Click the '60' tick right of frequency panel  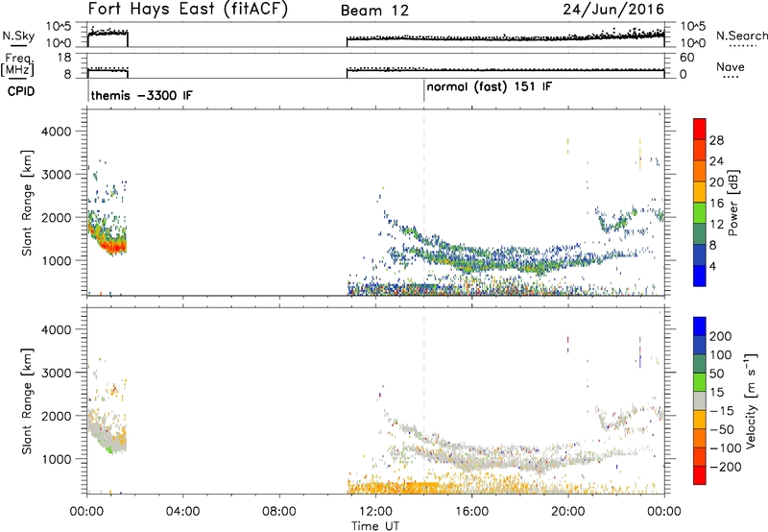tap(686, 58)
